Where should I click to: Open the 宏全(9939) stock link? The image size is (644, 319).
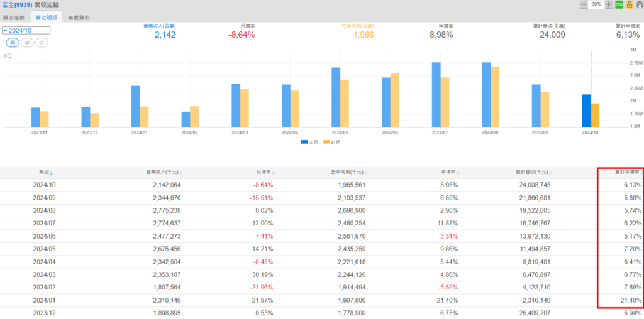point(16,4)
